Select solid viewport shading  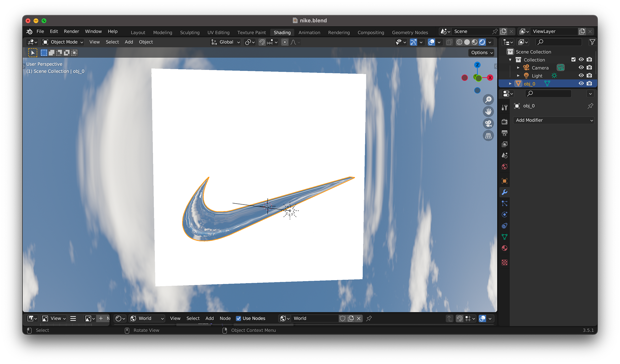pos(467,42)
